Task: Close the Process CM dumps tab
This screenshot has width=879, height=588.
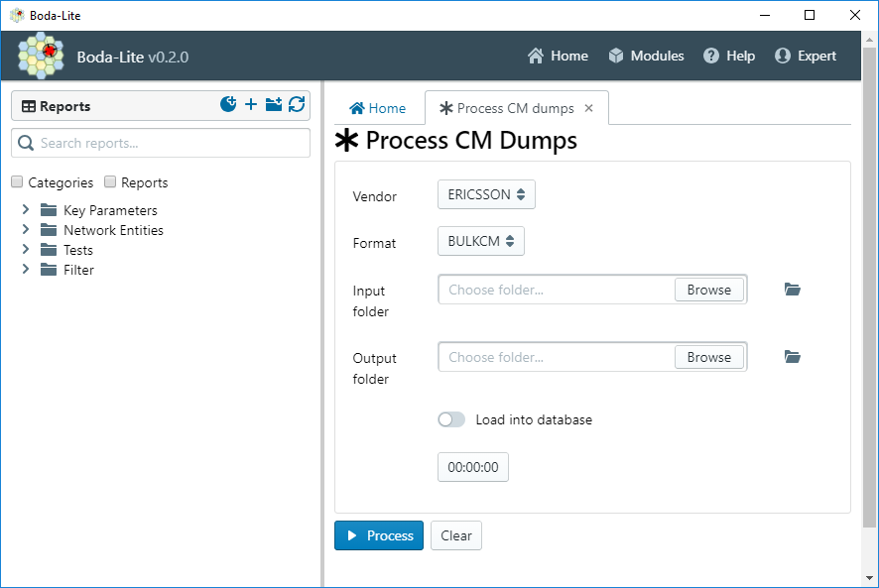Action: tap(588, 108)
